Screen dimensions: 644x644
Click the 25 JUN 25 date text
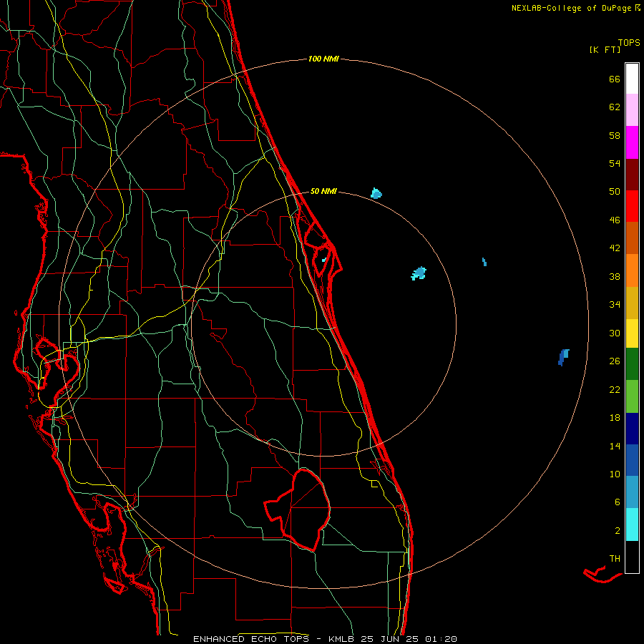coord(391,639)
